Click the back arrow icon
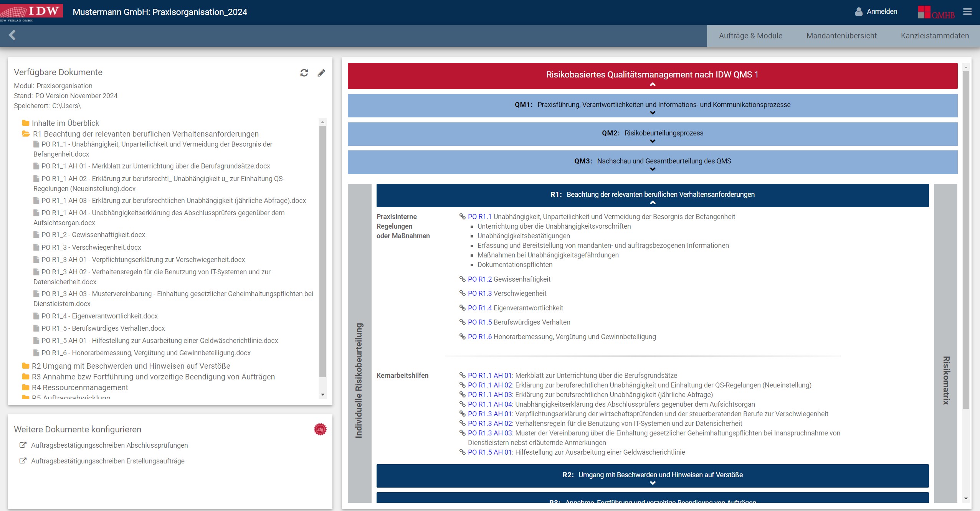This screenshot has height=511, width=980. click(x=12, y=35)
